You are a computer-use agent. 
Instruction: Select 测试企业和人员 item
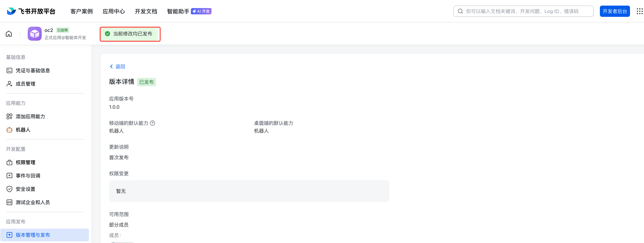[x=33, y=202]
